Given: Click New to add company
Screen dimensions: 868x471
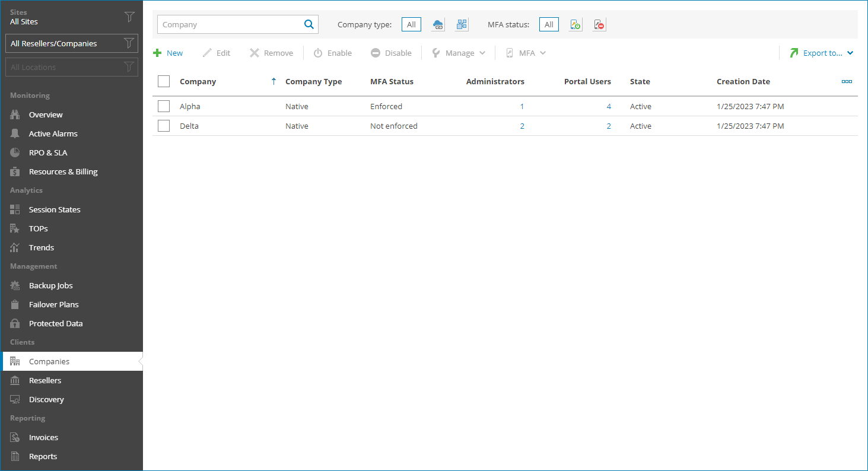Looking at the screenshot, I should click(x=168, y=53).
